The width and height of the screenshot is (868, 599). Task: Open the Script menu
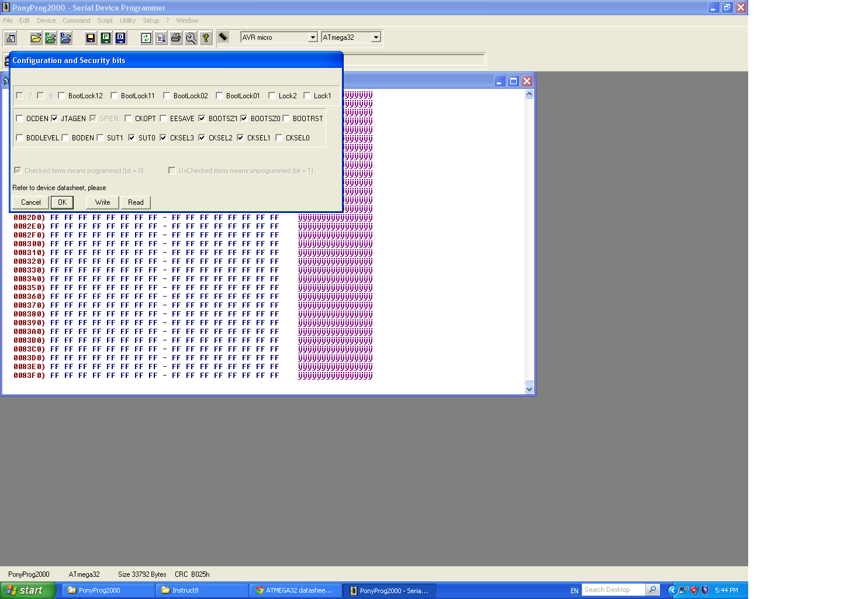coord(105,20)
